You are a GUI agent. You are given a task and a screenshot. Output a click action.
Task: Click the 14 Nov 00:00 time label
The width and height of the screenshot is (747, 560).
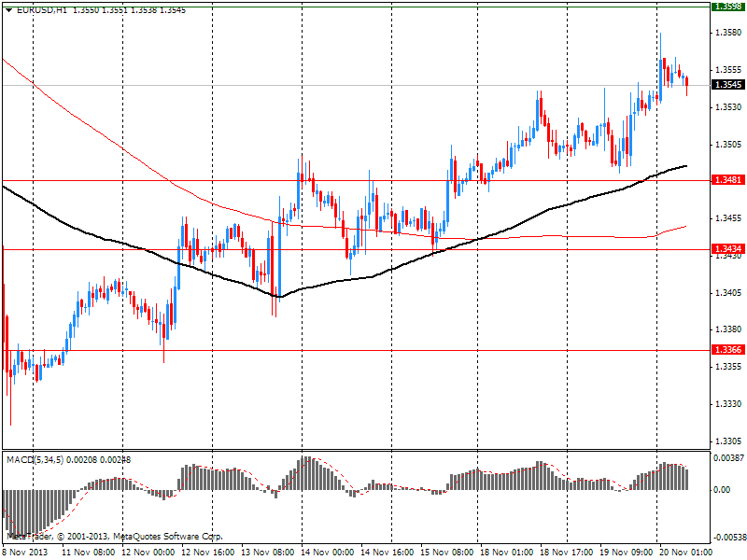pos(325,553)
